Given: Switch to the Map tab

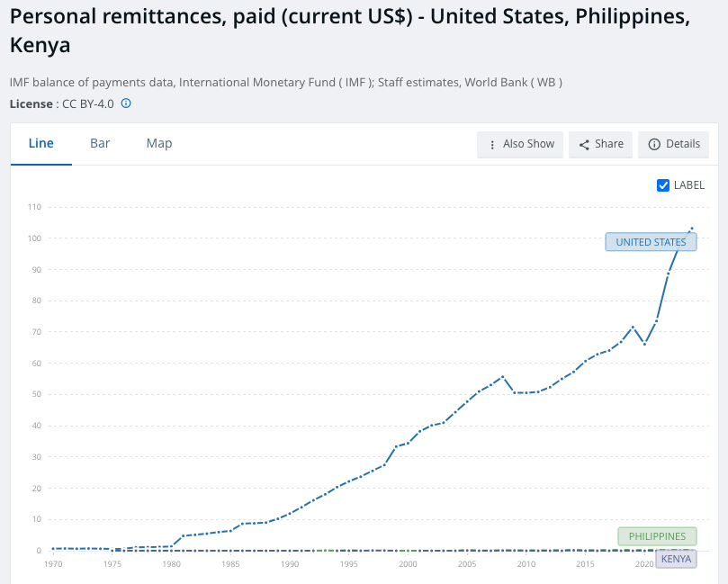Looking at the screenshot, I should [x=159, y=143].
